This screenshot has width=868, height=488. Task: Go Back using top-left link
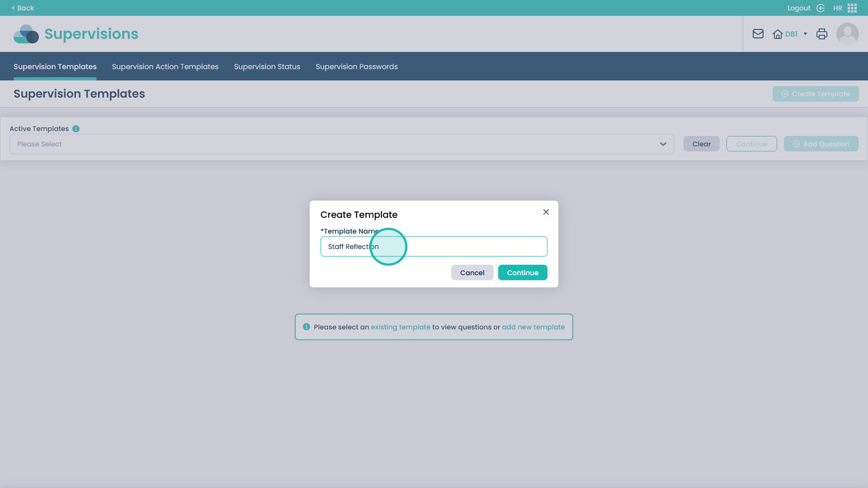point(23,8)
